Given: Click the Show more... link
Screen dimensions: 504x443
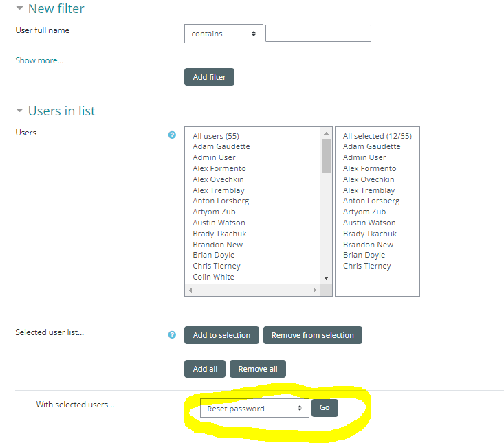Looking at the screenshot, I should click(39, 60).
